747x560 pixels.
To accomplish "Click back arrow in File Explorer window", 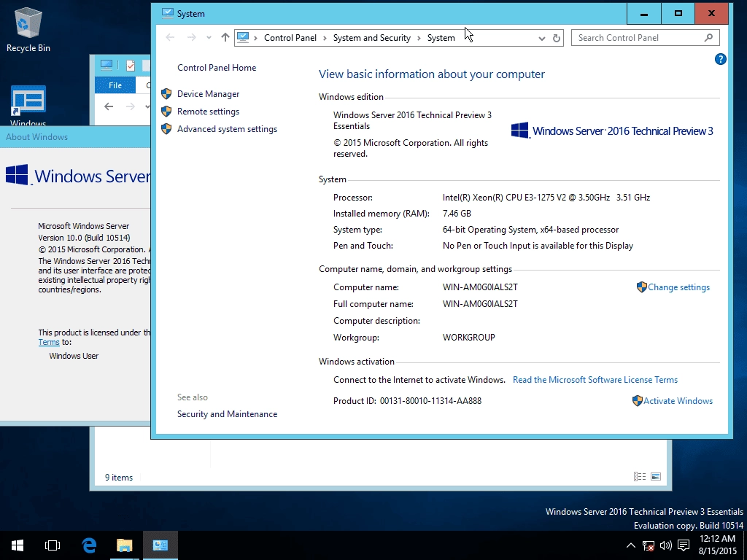I will click(109, 106).
